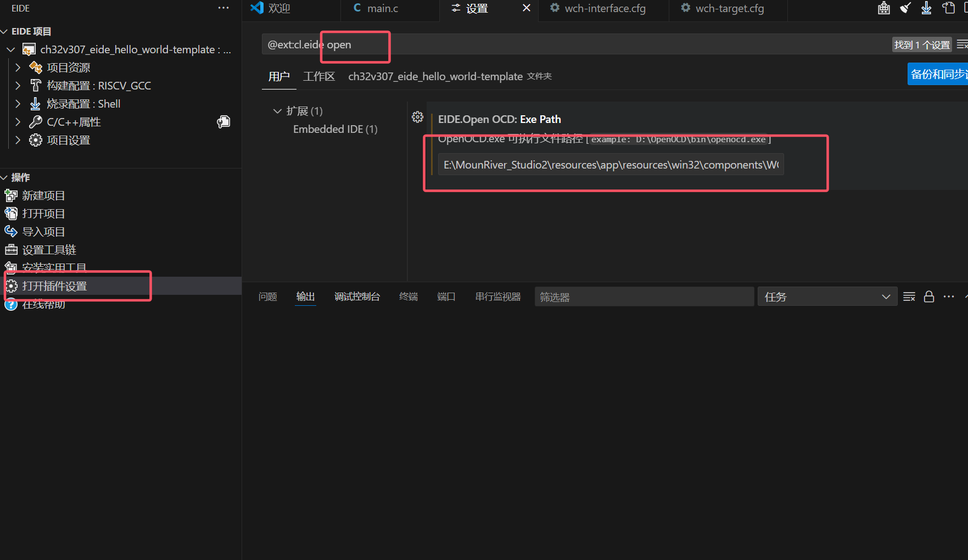Select the Clean project broom icon
Viewport: 968px width, 560px height.
point(905,8)
